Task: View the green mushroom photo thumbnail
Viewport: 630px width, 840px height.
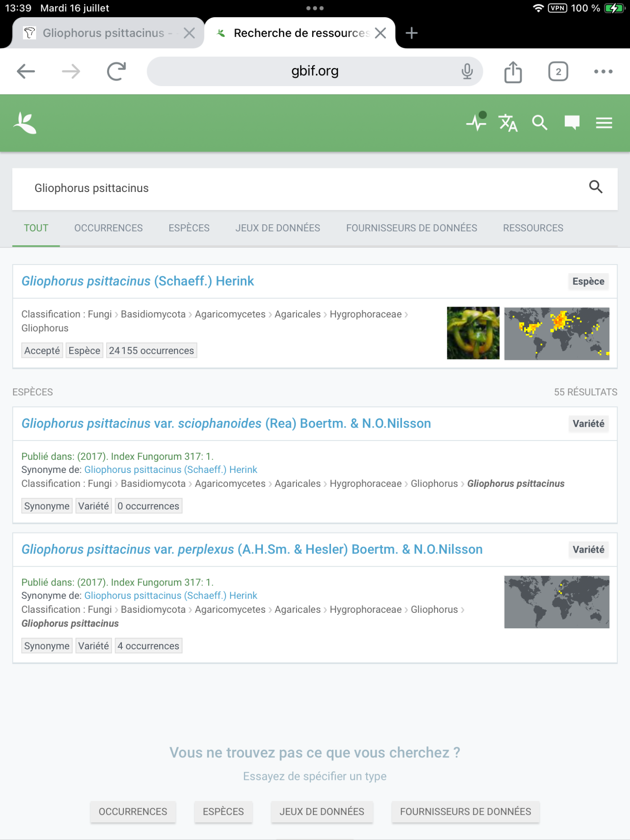Action: coord(473,333)
